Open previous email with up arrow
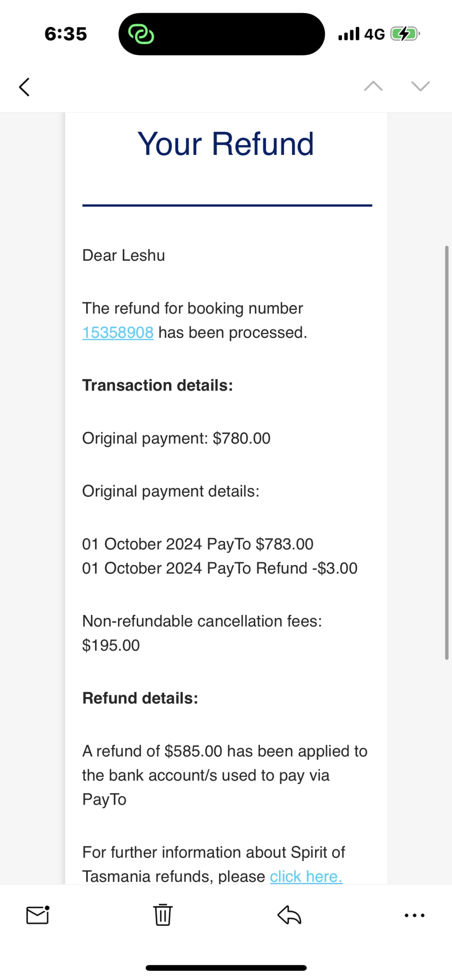Viewport: 452px width, 980px height. [x=373, y=86]
